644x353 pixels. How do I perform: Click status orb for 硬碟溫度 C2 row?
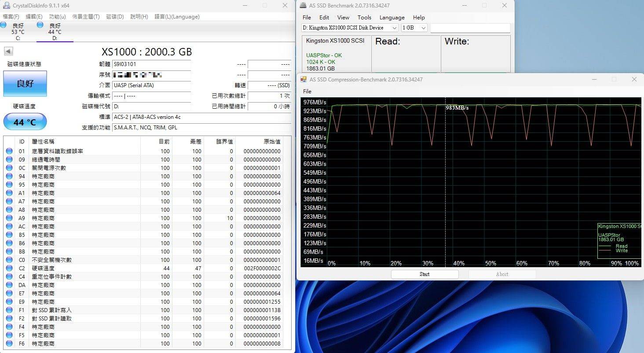pos(9,268)
